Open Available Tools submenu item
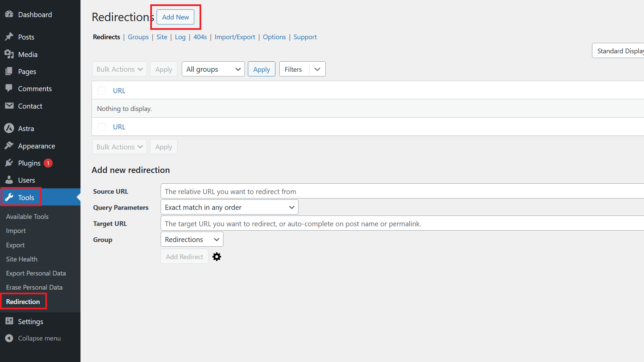644x362 pixels. (27, 217)
